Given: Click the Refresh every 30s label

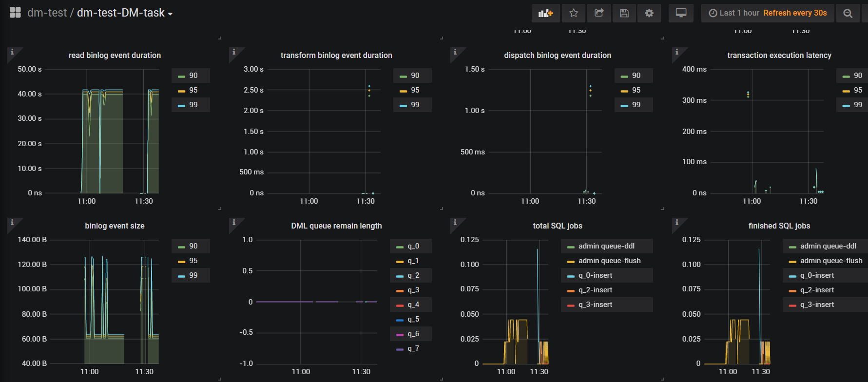Looking at the screenshot, I should click(x=795, y=13).
